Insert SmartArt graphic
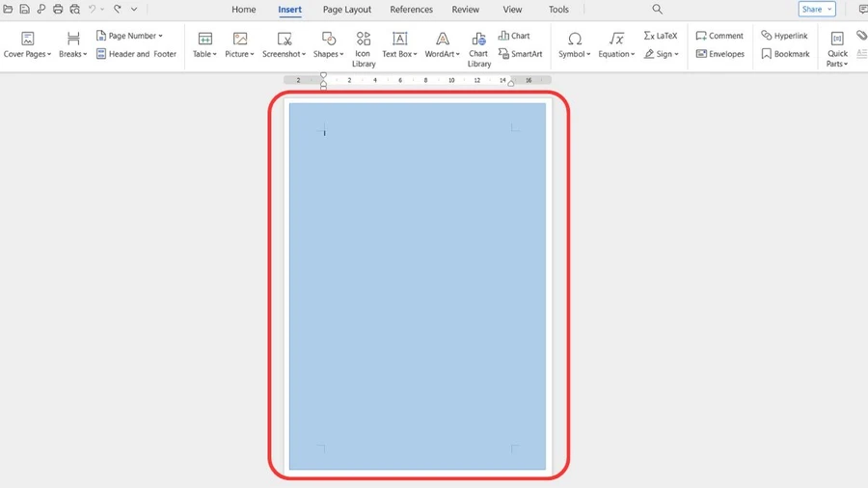This screenshot has height=488, width=868. point(520,54)
